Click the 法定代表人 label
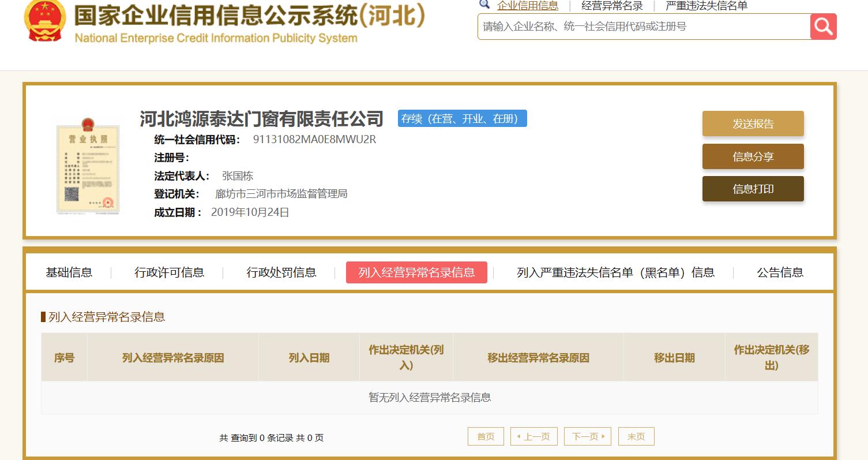 pyautogui.click(x=182, y=176)
